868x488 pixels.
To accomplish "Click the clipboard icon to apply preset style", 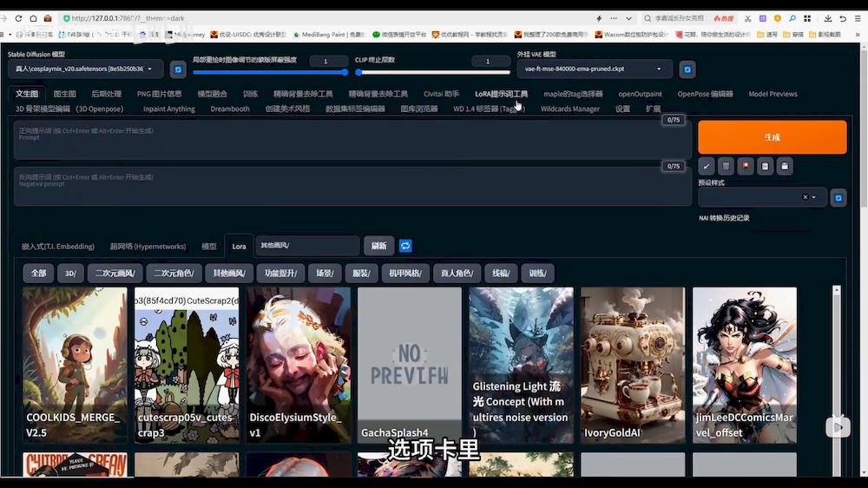I will tap(765, 166).
